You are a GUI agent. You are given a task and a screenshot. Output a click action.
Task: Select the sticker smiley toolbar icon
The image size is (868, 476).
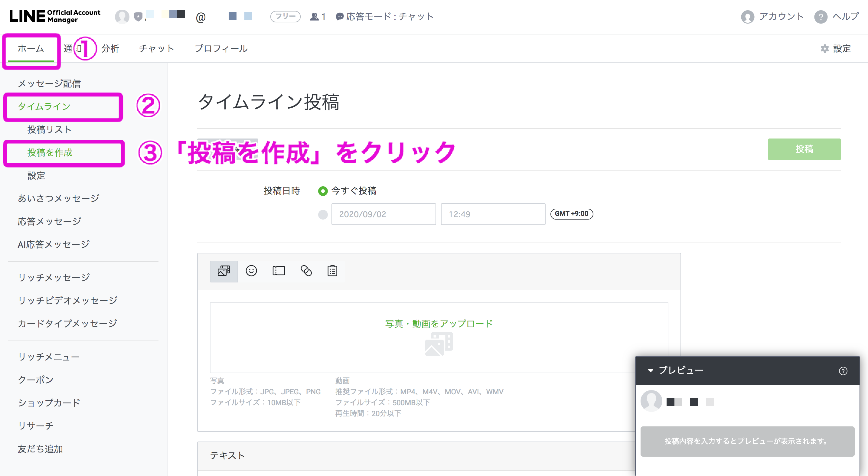(251, 271)
